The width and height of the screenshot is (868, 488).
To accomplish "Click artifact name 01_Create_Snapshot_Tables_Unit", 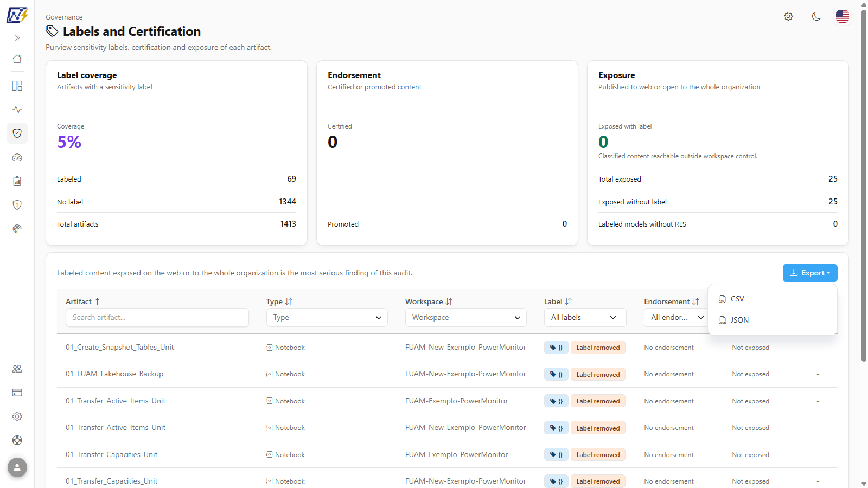I will [x=120, y=347].
